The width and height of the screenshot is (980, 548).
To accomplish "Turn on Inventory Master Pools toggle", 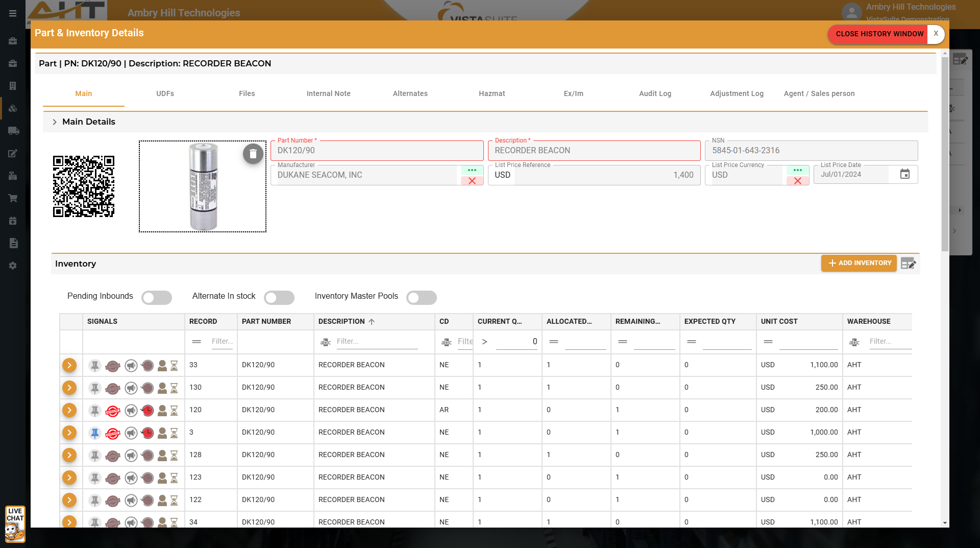I will (421, 298).
